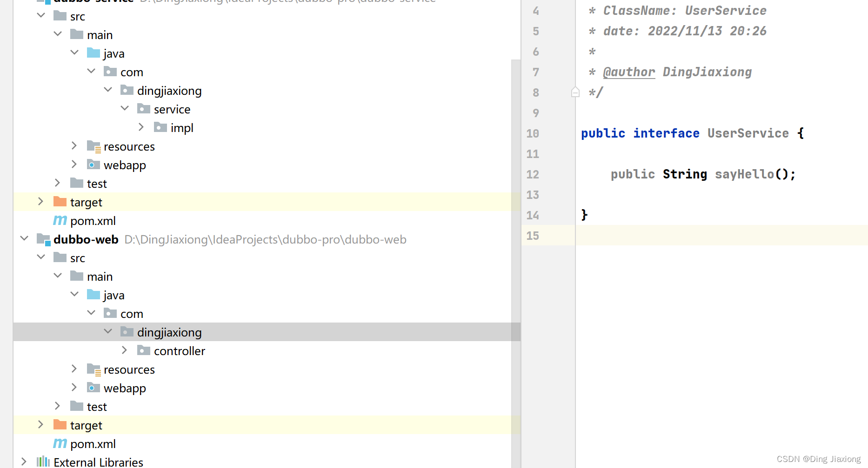Image resolution: width=868 pixels, height=468 pixels.
Task: Click line number 12 in the gutter
Action: (533, 174)
